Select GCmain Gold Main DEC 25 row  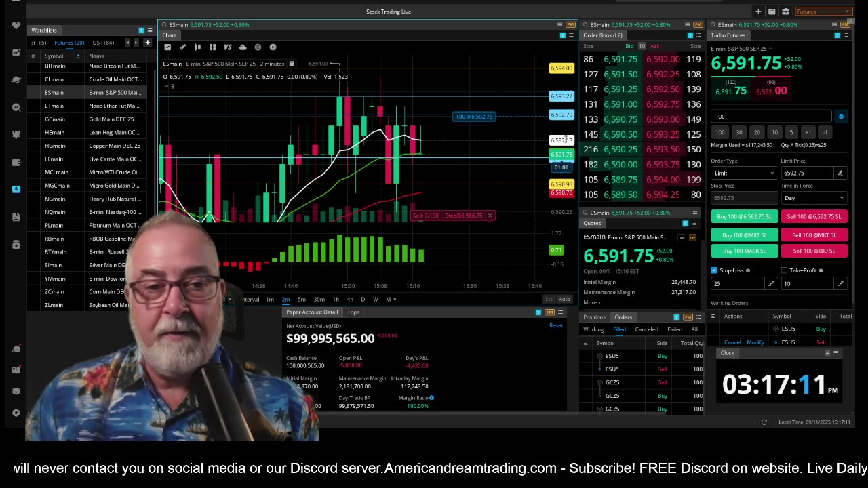coord(87,119)
